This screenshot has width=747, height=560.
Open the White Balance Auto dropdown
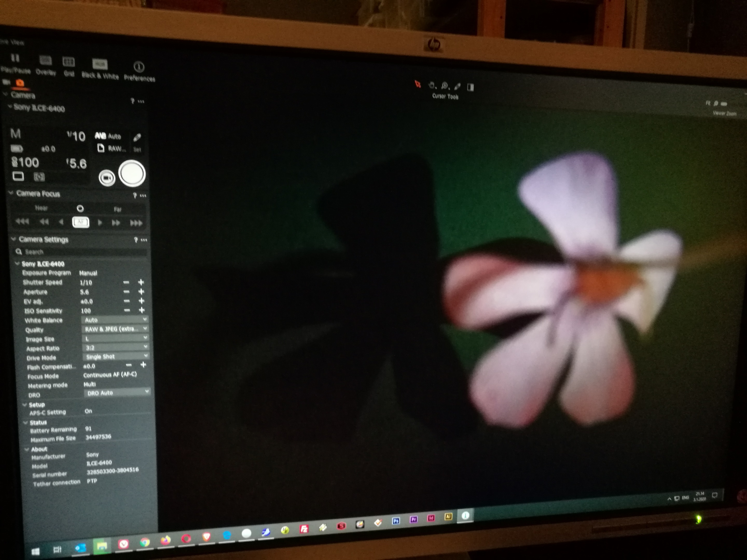(115, 319)
